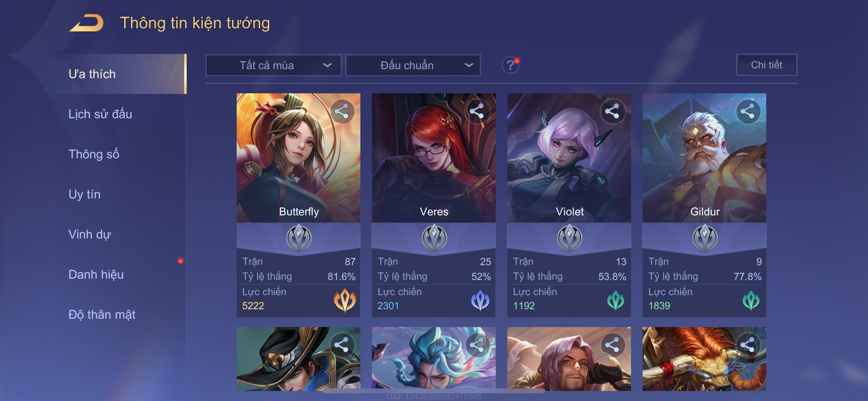Expand the Đấu chuẩn dropdown
The width and height of the screenshot is (868, 401).
(x=413, y=65)
